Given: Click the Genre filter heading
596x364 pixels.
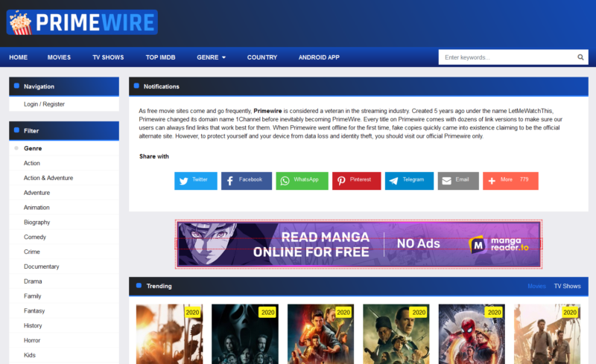Looking at the screenshot, I should point(33,149).
